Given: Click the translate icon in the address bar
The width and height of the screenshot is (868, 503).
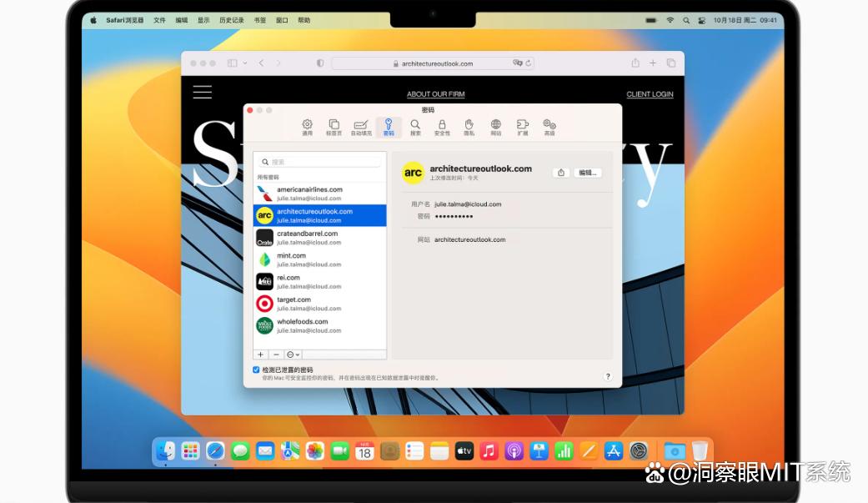Looking at the screenshot, I should [518, 63].
